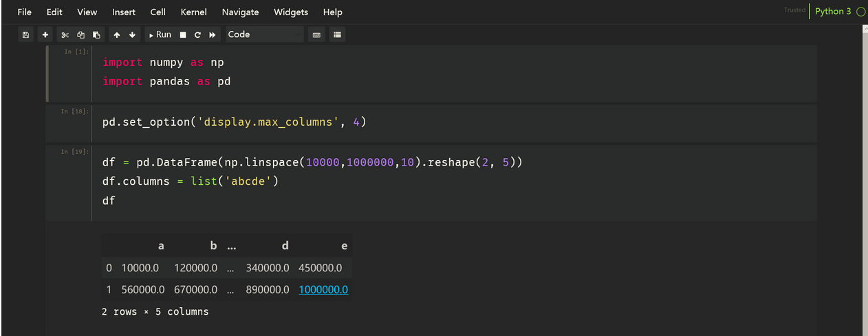The height and width of the screenshot is (336, 868).
Task: Cut the selected cell
Action: pyautogui.click(x=65, y=34)
